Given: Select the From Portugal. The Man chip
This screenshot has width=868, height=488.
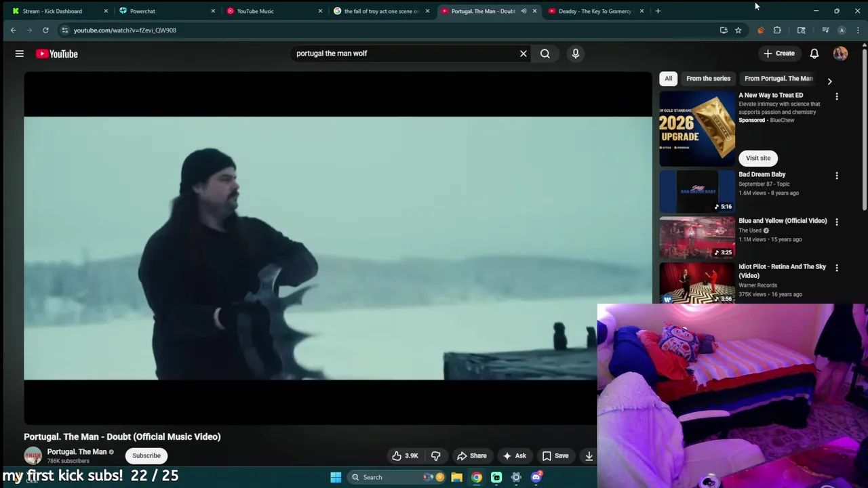Looking at the screenshot, I should point(778,79).
